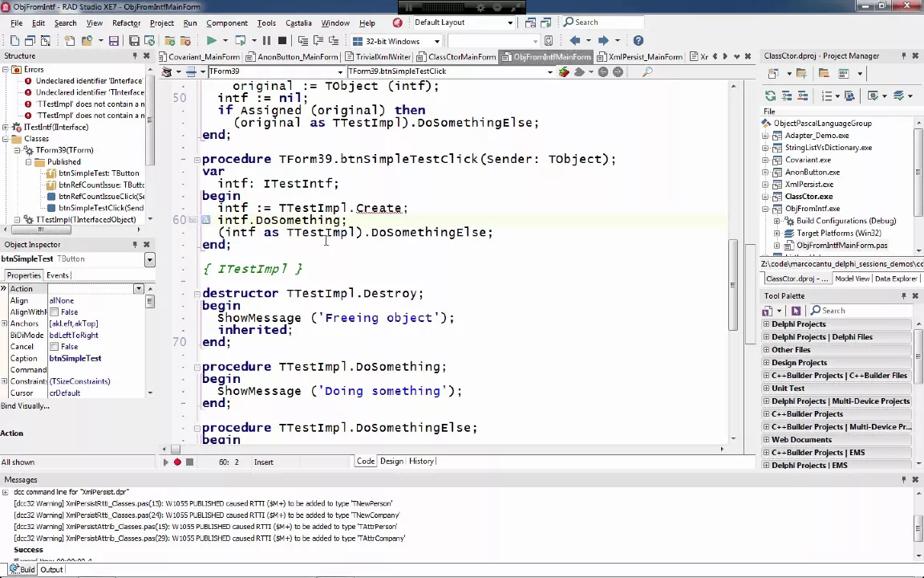Viewport: 924px width, 578px height.
Task: Click the blue Help question mark icon
Action: click(638, 41)
